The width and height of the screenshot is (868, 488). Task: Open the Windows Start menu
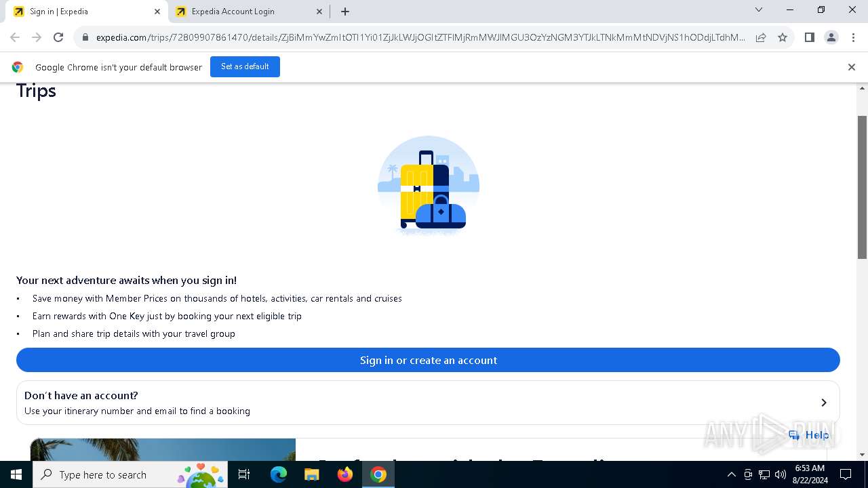coord(16,474)
